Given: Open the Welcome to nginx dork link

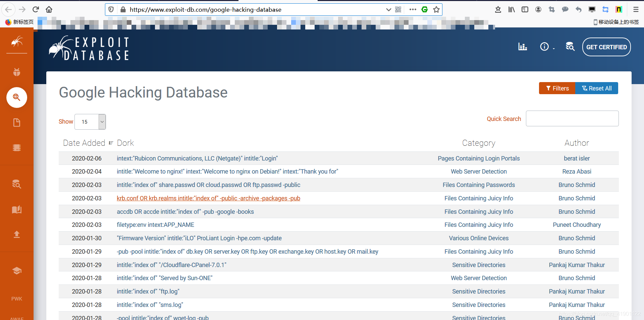Looking at the screenshot, I should 227,172.
